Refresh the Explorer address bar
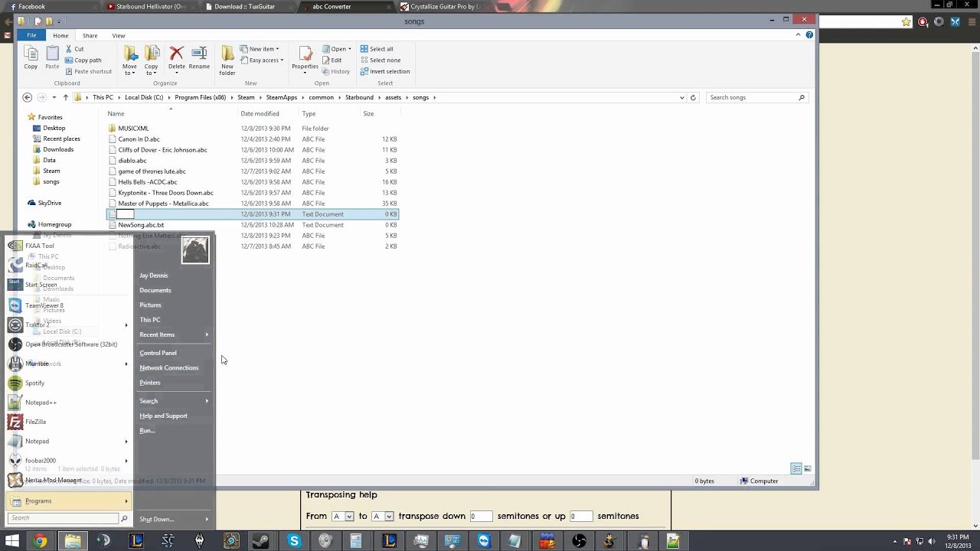The width and height of the screenshot is (980, 551). coord(693,97)
